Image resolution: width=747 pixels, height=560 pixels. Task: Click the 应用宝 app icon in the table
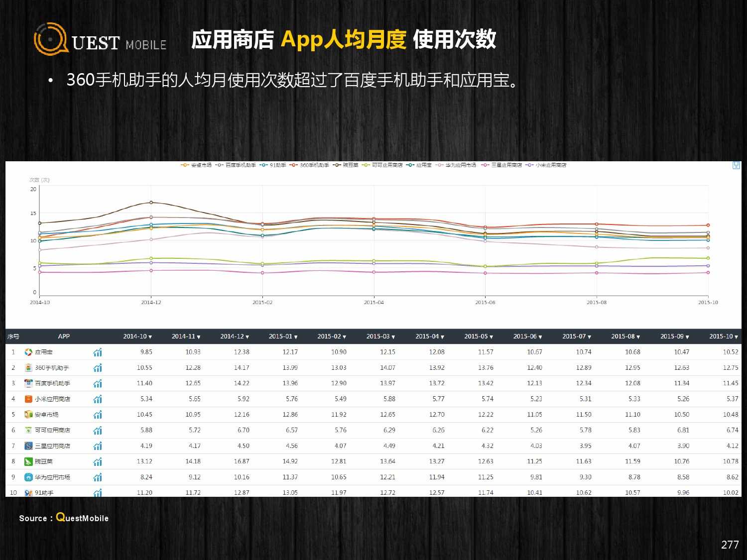point(28,352)
